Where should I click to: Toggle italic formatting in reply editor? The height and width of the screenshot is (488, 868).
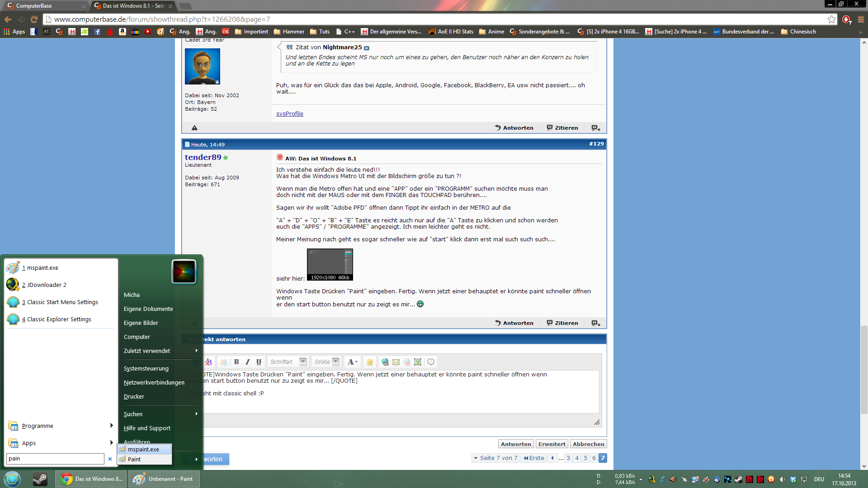click(247, 362)
